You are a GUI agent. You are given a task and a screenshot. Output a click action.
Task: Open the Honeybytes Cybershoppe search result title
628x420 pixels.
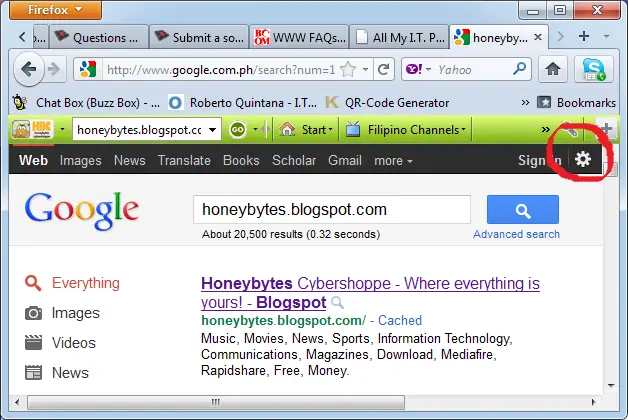pos(370,293)
